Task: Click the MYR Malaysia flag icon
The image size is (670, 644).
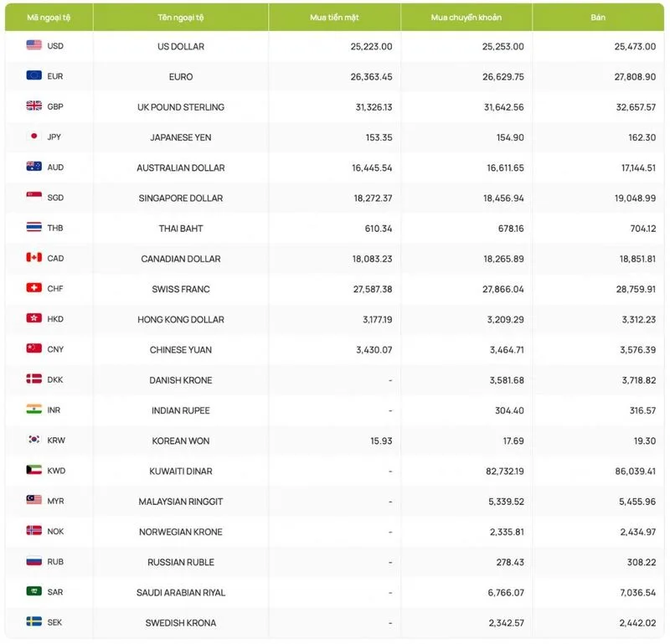Action: coord(33,500)
